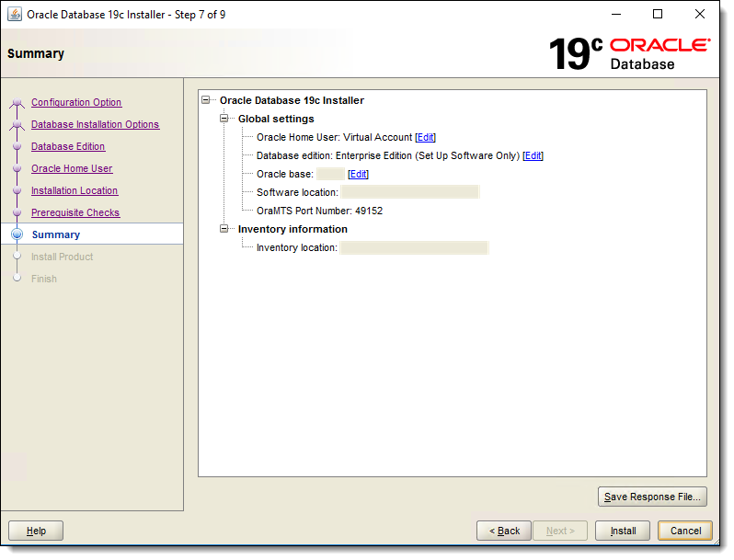
Task: Cancel the installer
Action: (x=685, y=531)
